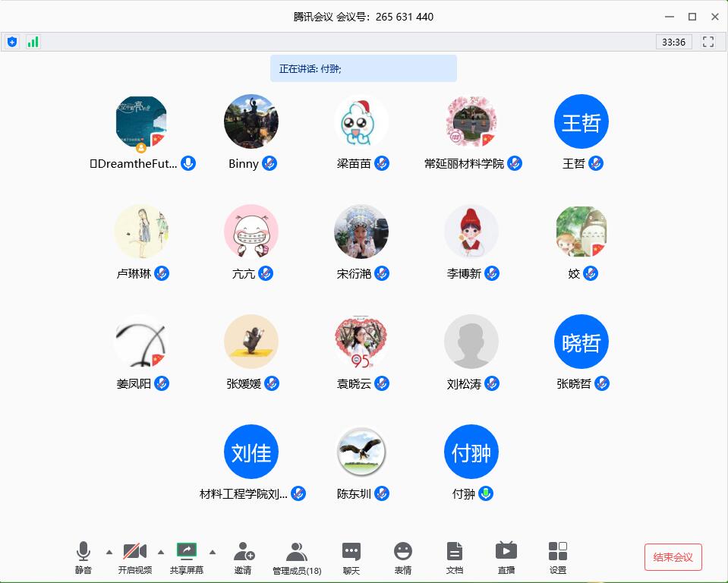Open manage members (管理成员) panel
Screen dimensions: 728x583
tap(296, 552)
